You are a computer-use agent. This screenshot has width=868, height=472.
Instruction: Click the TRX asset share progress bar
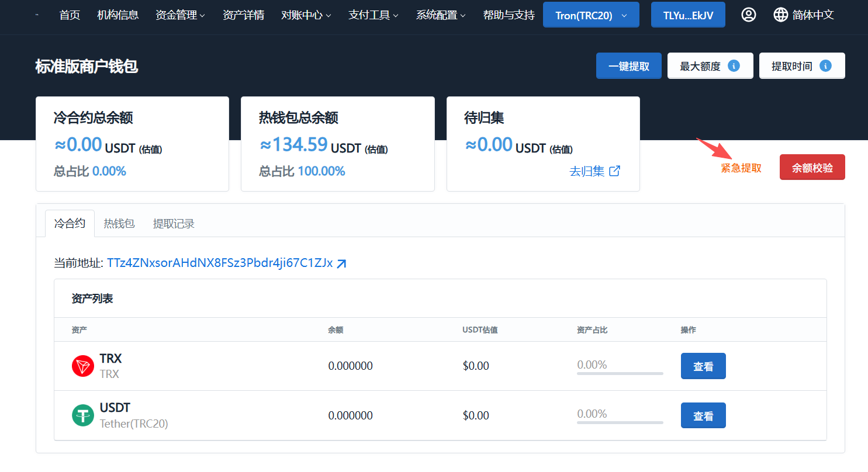click(620, 373)
